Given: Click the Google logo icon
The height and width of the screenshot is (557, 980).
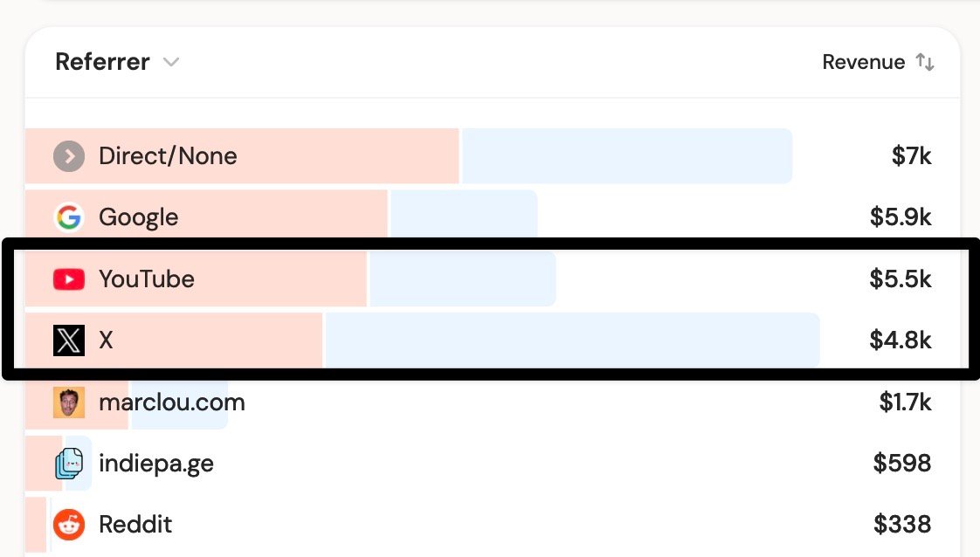Looking at the screenshot, I should point(69,217).
